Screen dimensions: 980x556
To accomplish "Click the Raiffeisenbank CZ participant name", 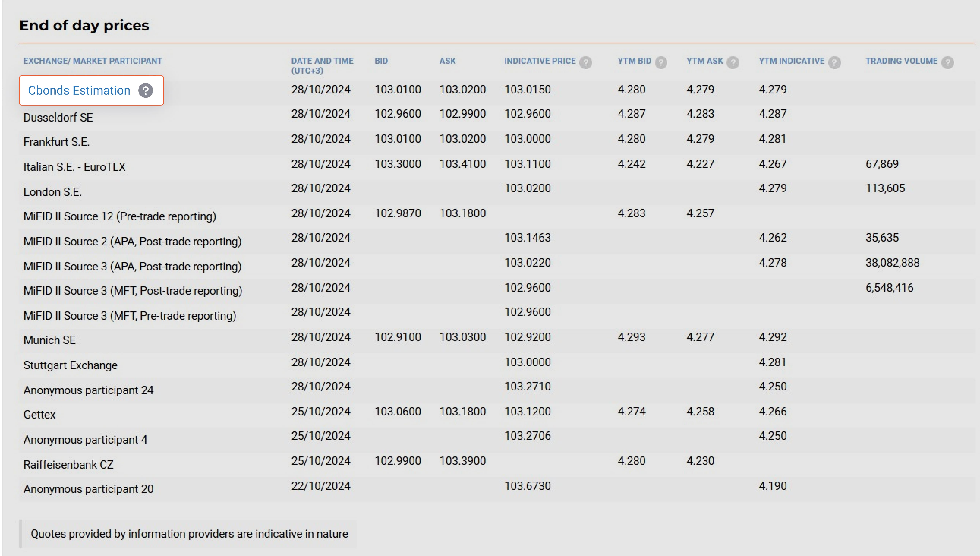I will point(68,464).
